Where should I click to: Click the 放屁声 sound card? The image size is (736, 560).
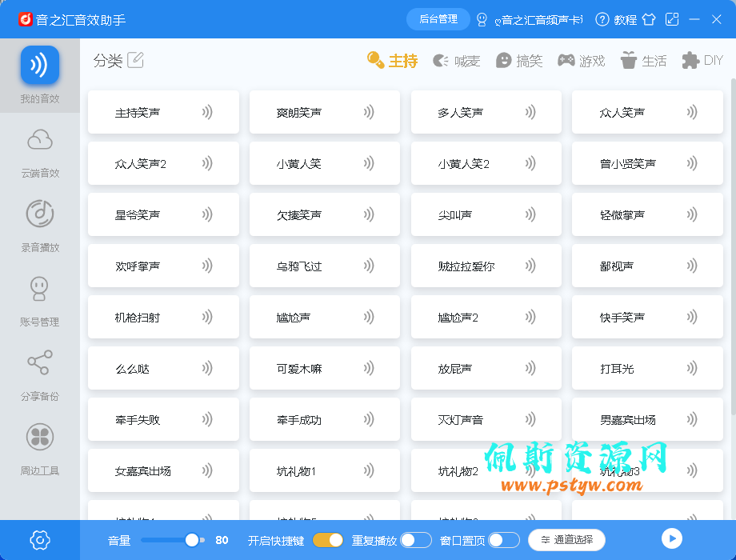click(486, 368)
